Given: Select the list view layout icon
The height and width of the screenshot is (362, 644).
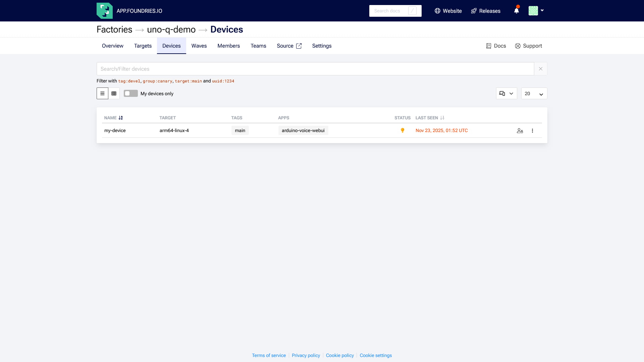Looking at the screenshot, I should tap(102, 94).
